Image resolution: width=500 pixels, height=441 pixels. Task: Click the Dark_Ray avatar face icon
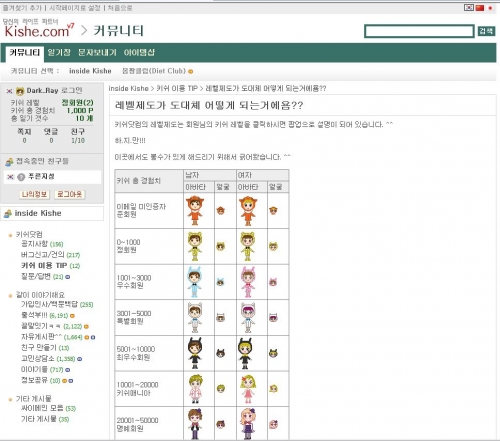[x=20, y=91]
